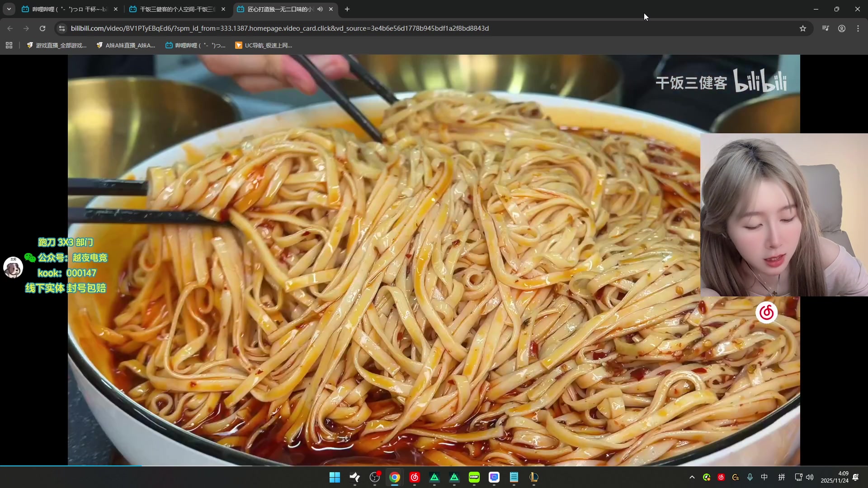868x488 pixels.
Task: Reload the bilibili page
Action: (x=42, y=28)
